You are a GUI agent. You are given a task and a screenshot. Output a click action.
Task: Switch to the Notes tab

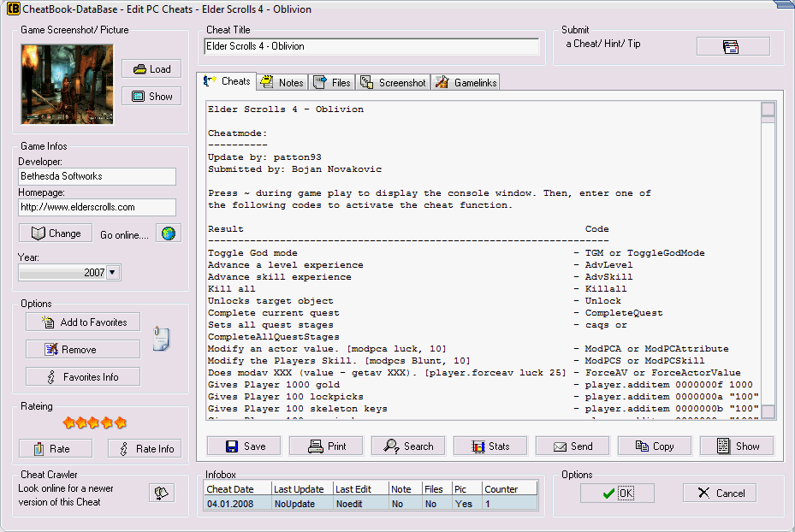pos(282,82)
